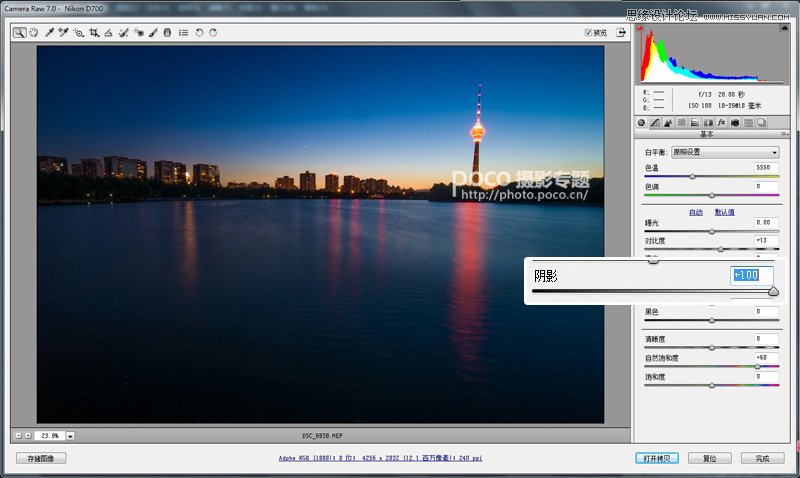Choose the Straighten tool
The image size is (800, 478).
(109, 32)
